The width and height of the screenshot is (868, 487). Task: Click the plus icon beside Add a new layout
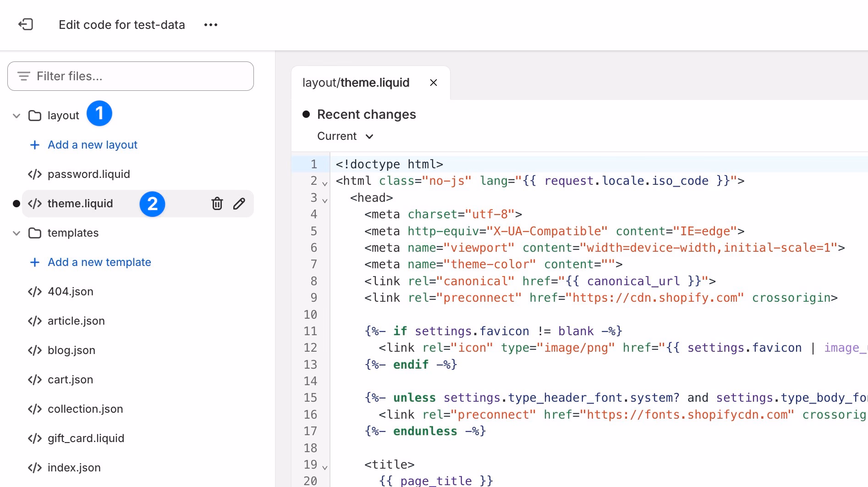coord(34,145)
